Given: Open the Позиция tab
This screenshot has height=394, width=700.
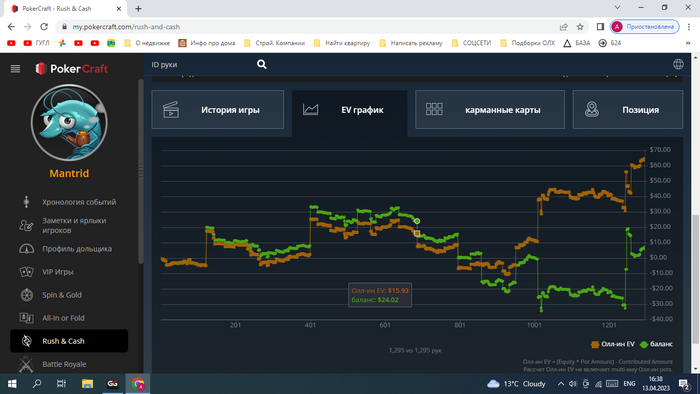Looking at the screenshot, I should 628,110.
